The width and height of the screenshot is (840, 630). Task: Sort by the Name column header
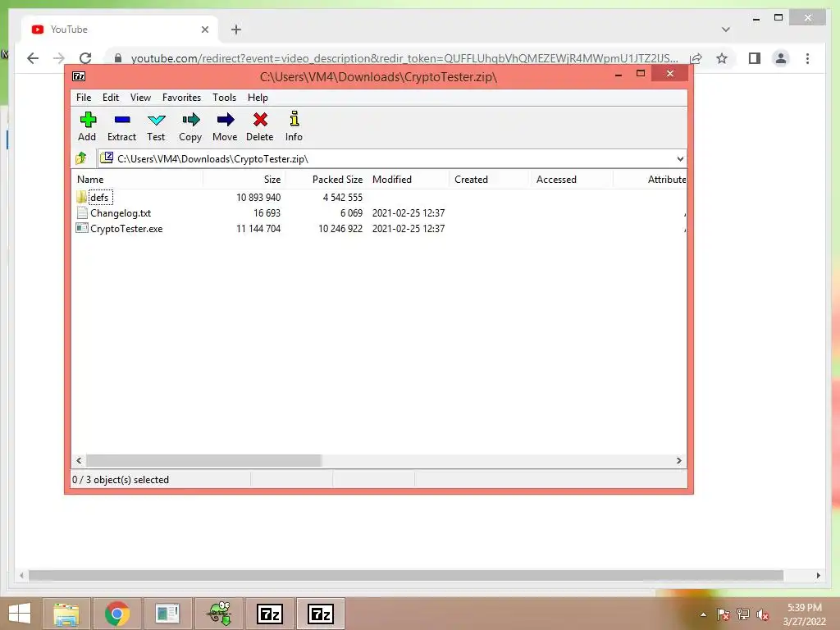coord(137,180)
